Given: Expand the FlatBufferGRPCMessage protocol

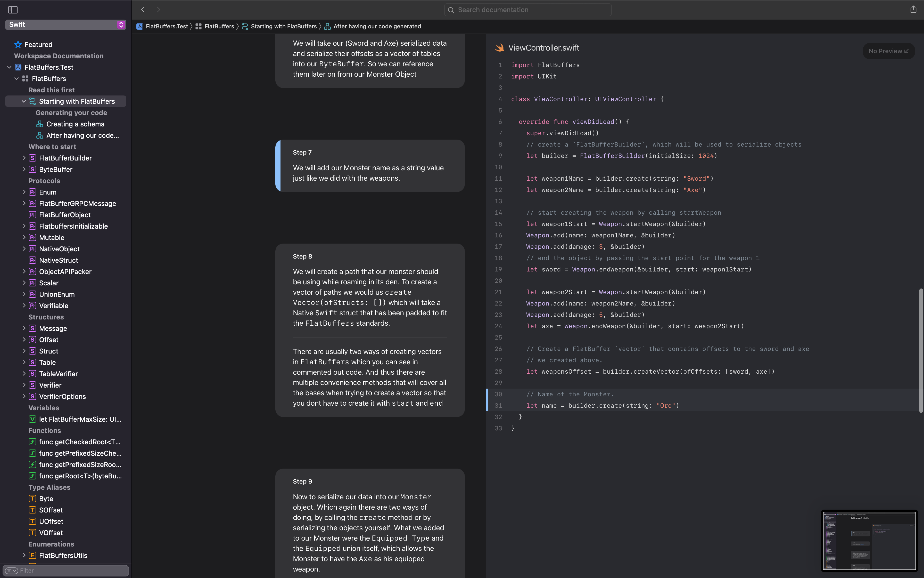Looking at the screenshot, I should point(24,203).
